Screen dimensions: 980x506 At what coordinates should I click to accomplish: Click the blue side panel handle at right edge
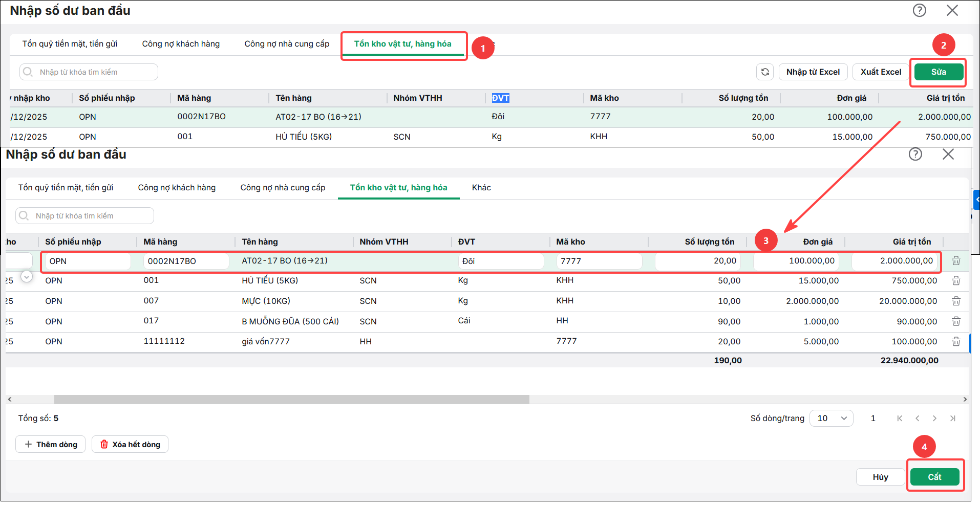tap(976, 200)
